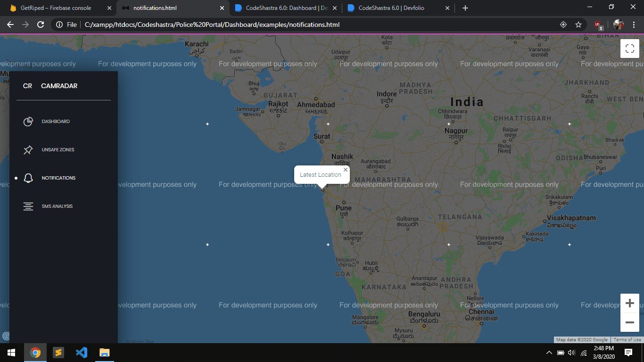The width and height of the screenshot is (644, 362).
Task: Open the Dashboard pie chart icon
Action: coord(28,122)
